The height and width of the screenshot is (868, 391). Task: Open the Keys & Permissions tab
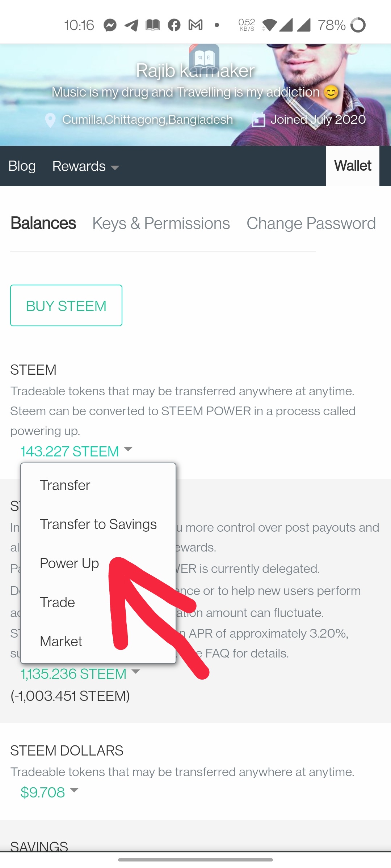pyautogui.click(x=161, y=224)
